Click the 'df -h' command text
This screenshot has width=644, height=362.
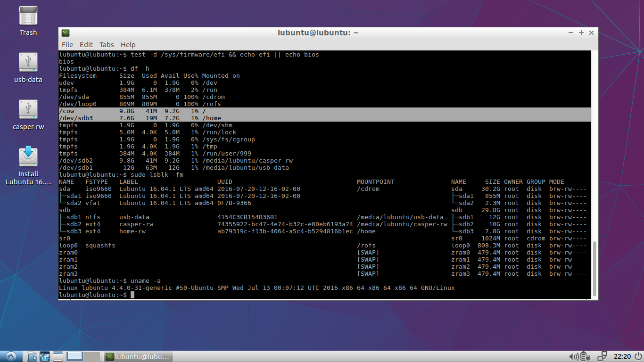pyautogui.click(x=140, y=69)
